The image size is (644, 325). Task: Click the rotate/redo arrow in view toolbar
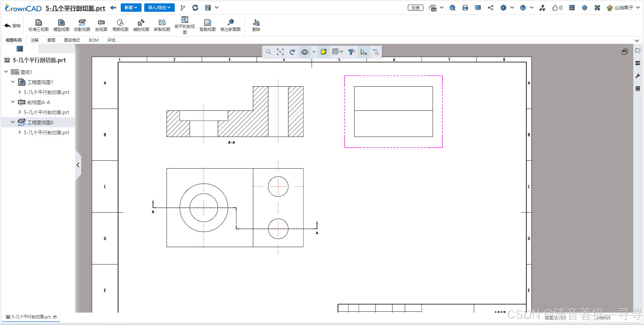tap(292, 52)
